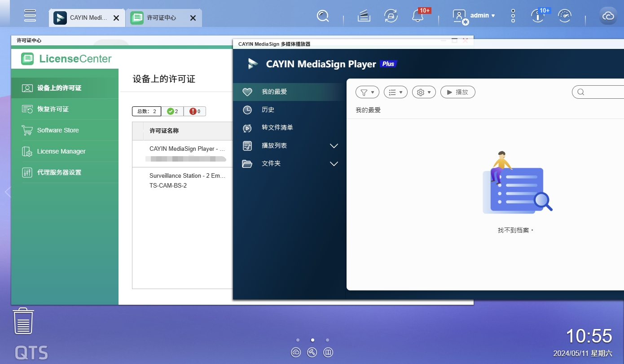Viewport: 624px width, 364px height.
Task: Select the CAYIN MediaSign Player license row
Action: point(182,153)
